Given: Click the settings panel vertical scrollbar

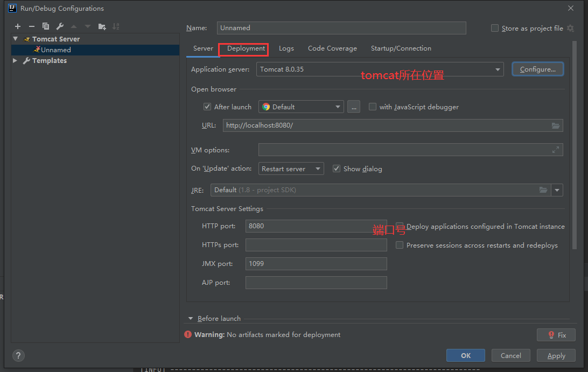Looking at the screenshot, I should tap(574, 145).
